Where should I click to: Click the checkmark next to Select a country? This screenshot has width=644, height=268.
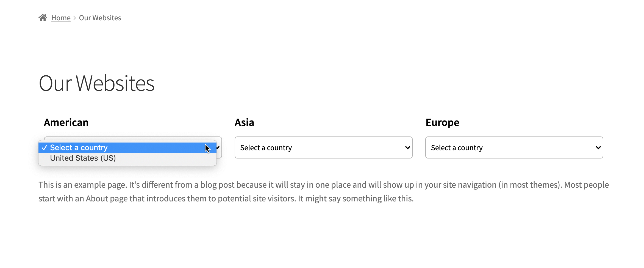(x=45, y=147)
